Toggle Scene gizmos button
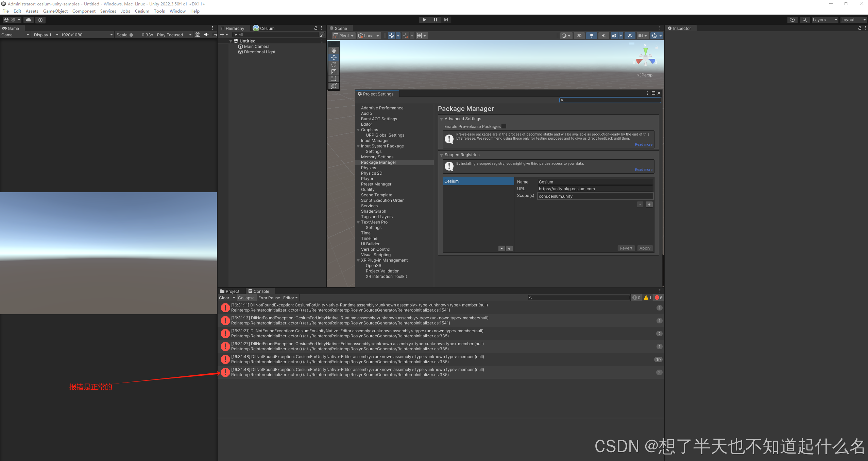 [654, 36]
